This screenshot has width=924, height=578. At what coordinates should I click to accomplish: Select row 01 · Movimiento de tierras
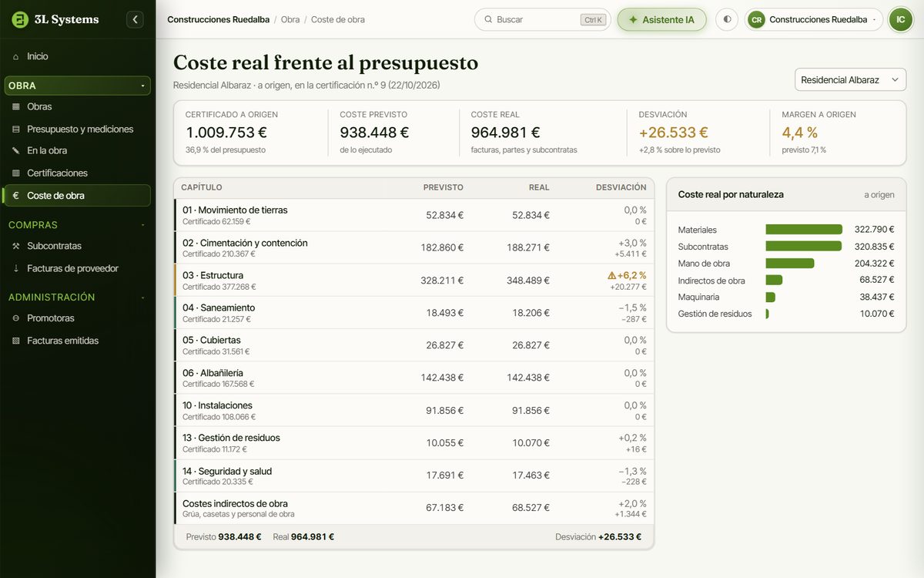tap(414, 215)
